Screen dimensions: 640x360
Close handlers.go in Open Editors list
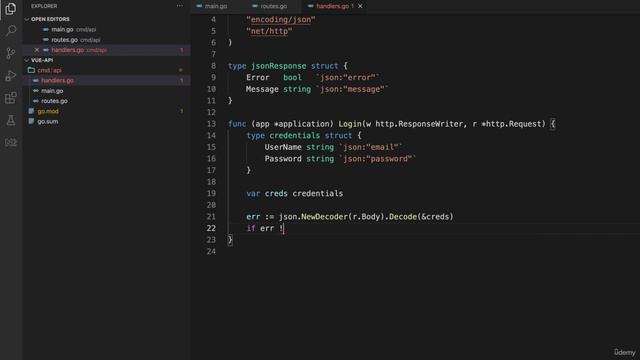coord(37,50)
